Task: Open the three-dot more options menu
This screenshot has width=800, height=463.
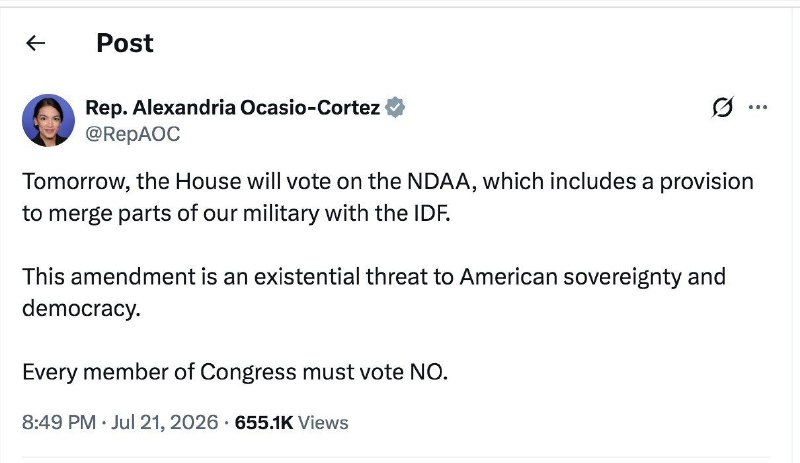Action: point(758,107)
